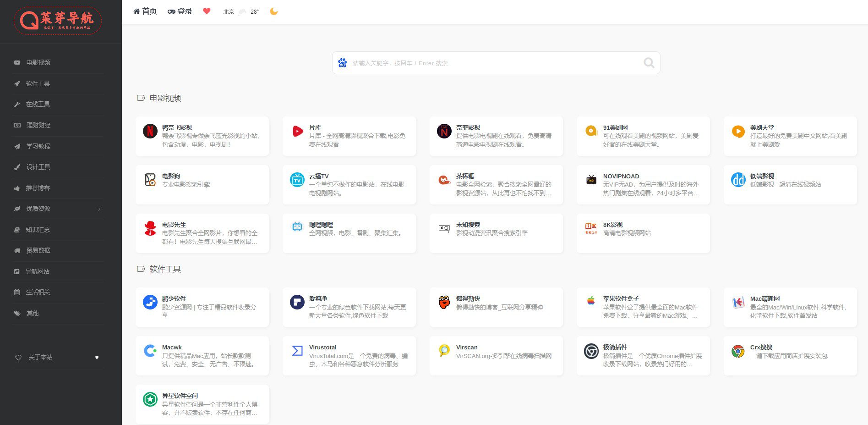This screenshot has width=868, height=425.
Task: Expand the 关于本站 dropdown arrow
Action: (97, 358)
